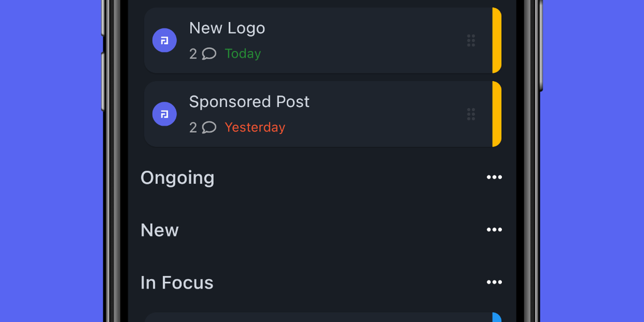Click the Yesterday overdue date label
This screenshot has height=322, width=644.
click(x=255, y=128)
